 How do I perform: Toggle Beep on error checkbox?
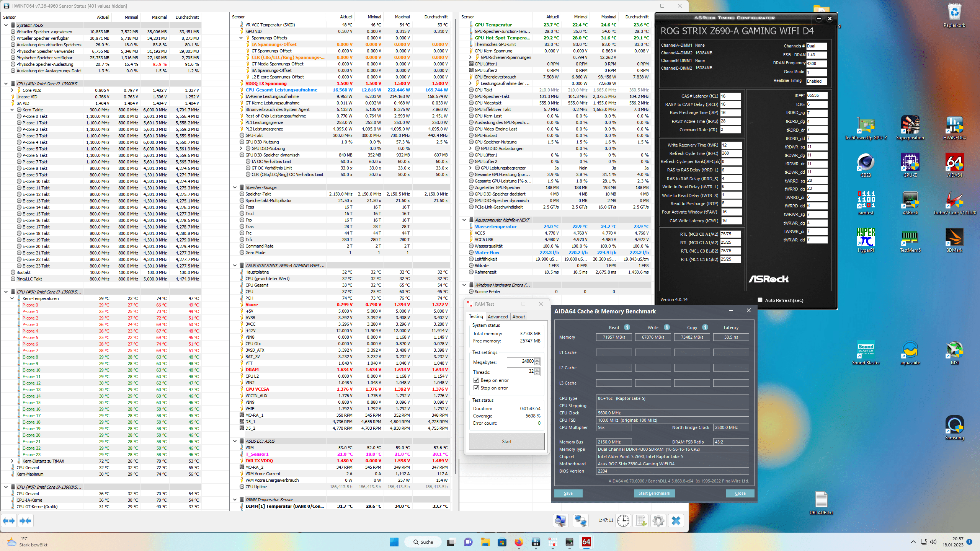tap(476, 380)
